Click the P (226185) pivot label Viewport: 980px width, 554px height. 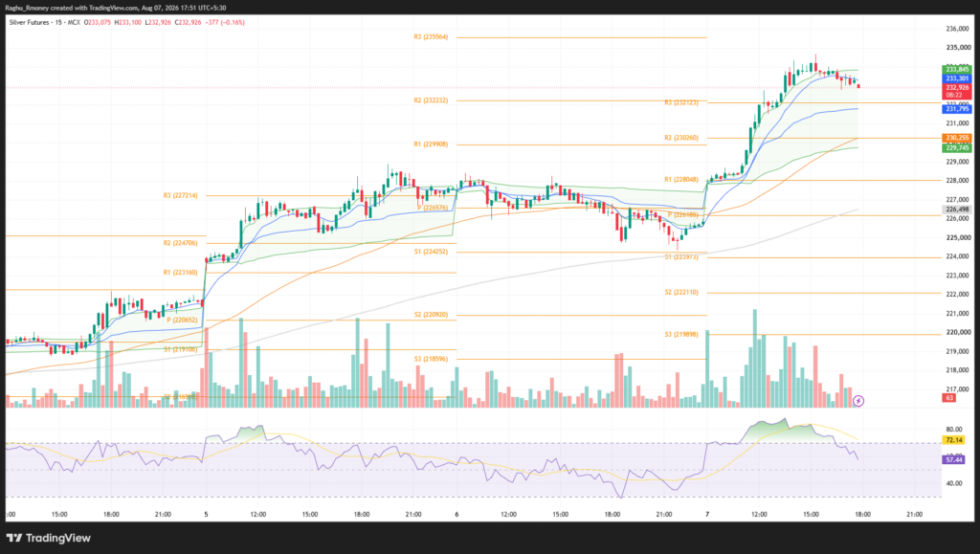[683, 214]
